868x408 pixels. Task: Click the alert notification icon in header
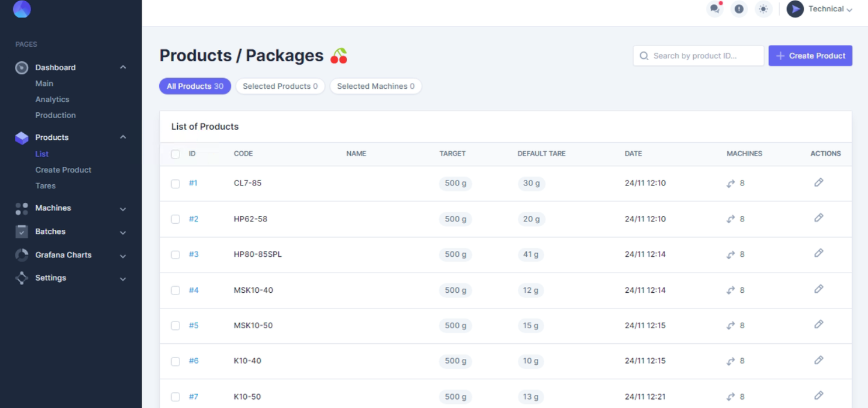click(x=739, y=9)
